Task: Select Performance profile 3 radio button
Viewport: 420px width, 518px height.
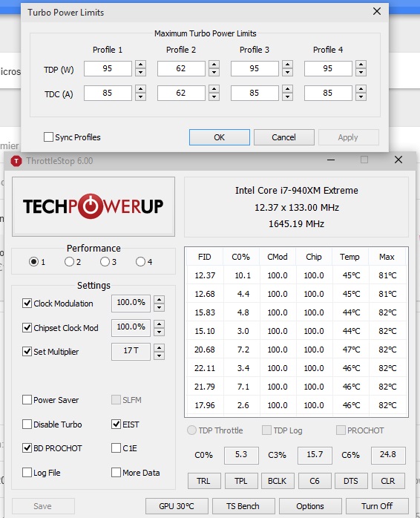Action: [x=105, y=262]
